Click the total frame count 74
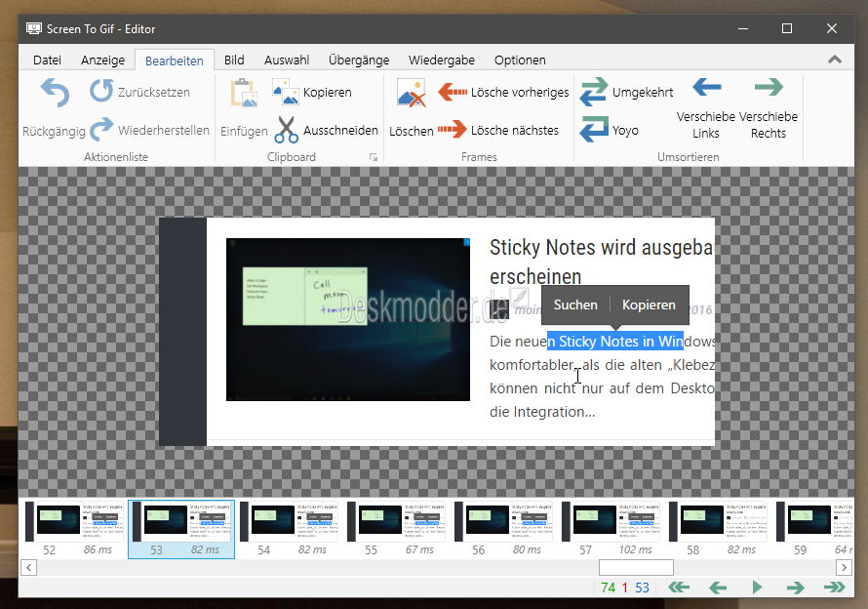 coord(608,588)
